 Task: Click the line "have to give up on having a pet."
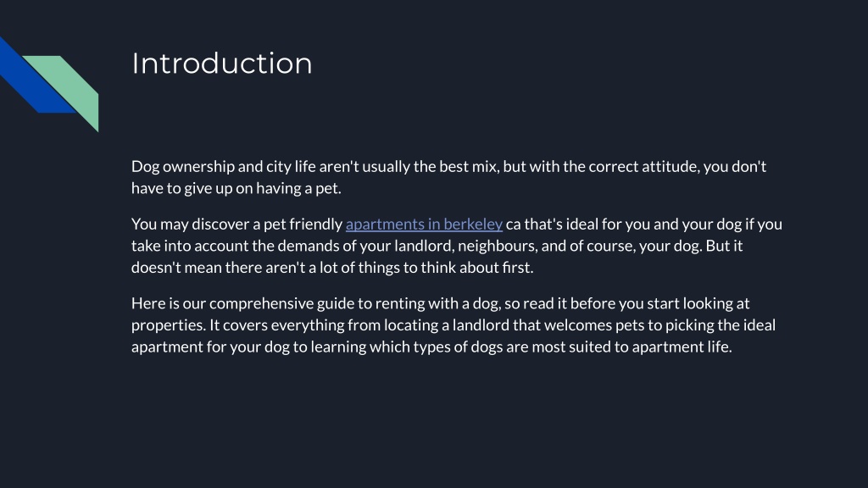pos(236,188)
